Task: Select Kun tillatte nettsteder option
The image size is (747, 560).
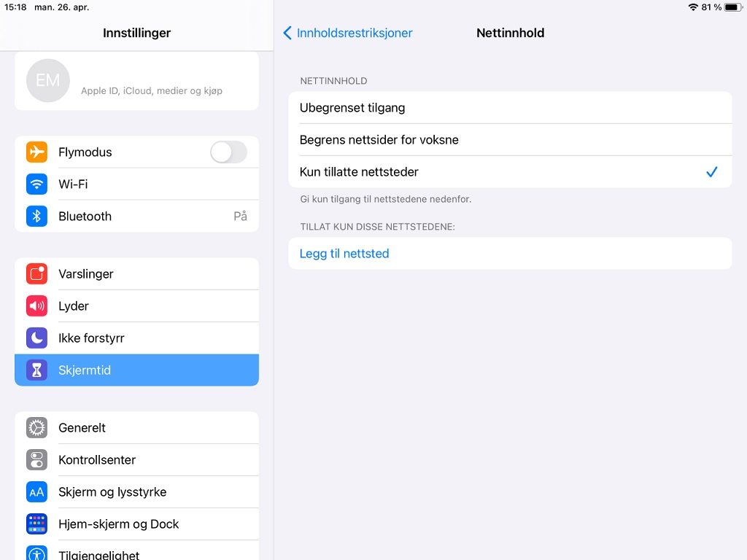Action: pos(510,171)
